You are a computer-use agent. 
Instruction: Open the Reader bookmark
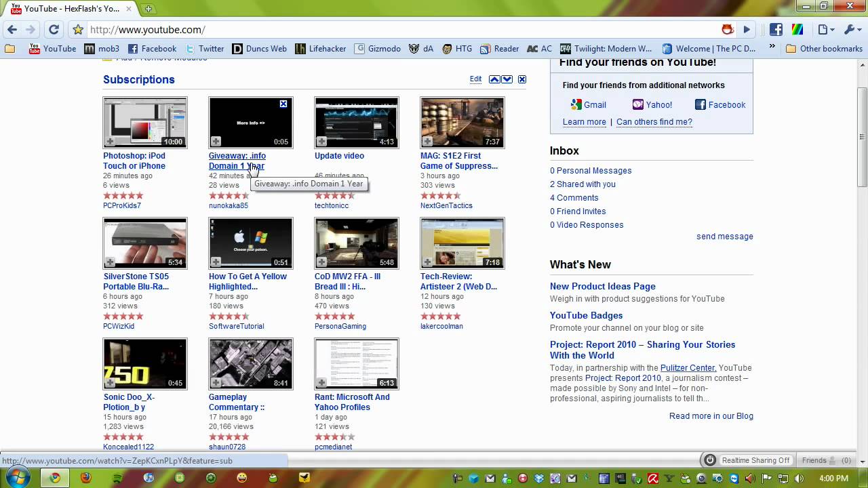(499, 49)
